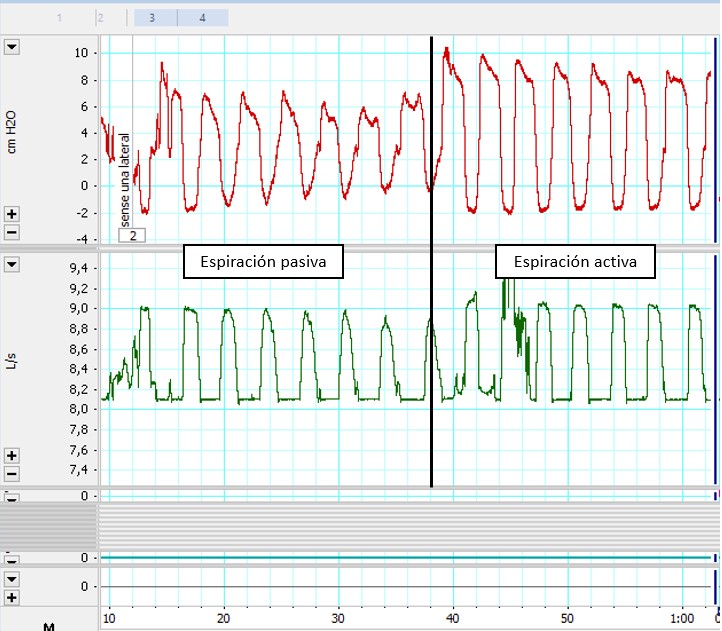The width and height of the screenshot is (722, 631).
Task: Click the 40 second mark on time axis
Action: [454, 619]
